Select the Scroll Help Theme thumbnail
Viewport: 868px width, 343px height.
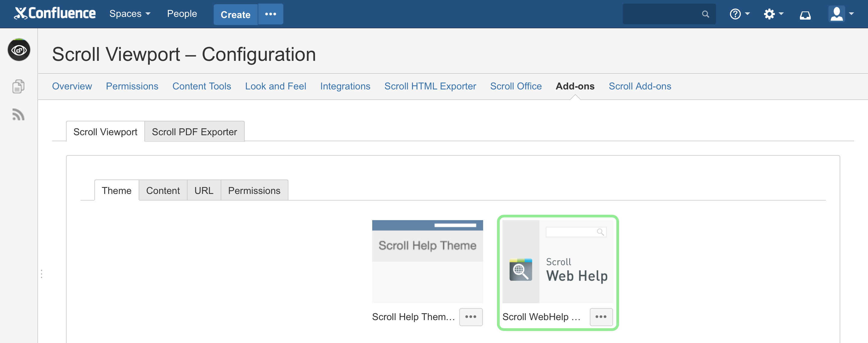pos(427,262)
